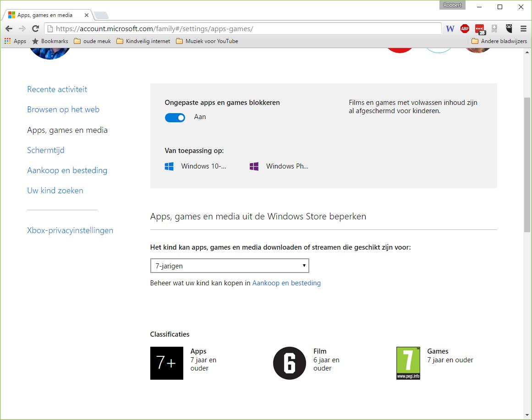
Task: Click the address bar URL field
Action: pyautogui.click(x=242, y=29)
